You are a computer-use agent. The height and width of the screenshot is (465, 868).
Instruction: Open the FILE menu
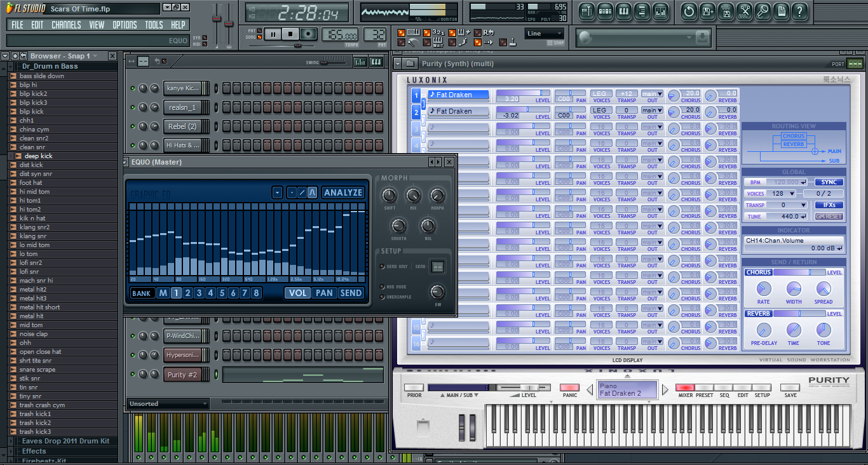click(x=17, y=25)
